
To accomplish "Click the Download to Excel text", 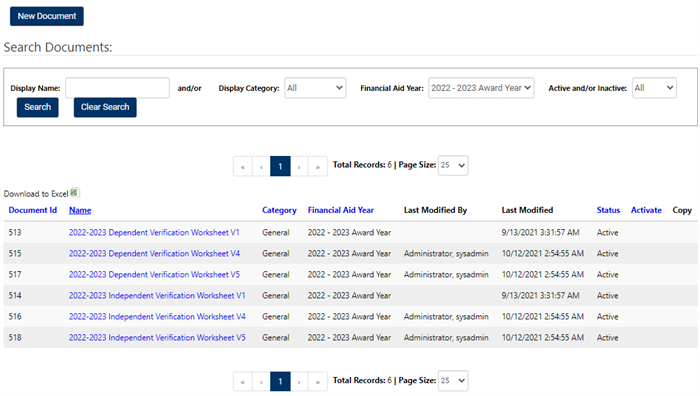I will 36,194.
